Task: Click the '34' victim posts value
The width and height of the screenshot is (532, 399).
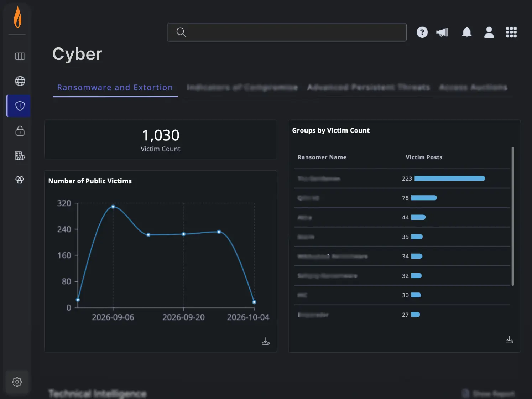Action: tap(405, 256)
